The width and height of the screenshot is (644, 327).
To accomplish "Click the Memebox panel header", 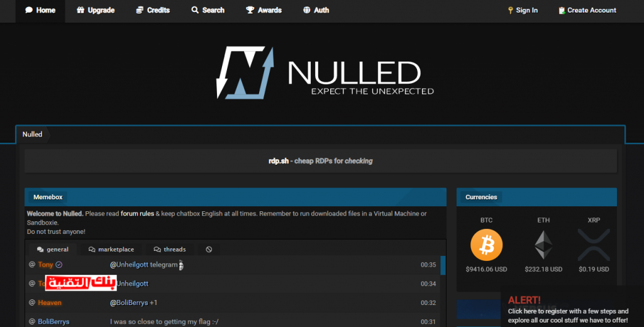I will [235, 197].
